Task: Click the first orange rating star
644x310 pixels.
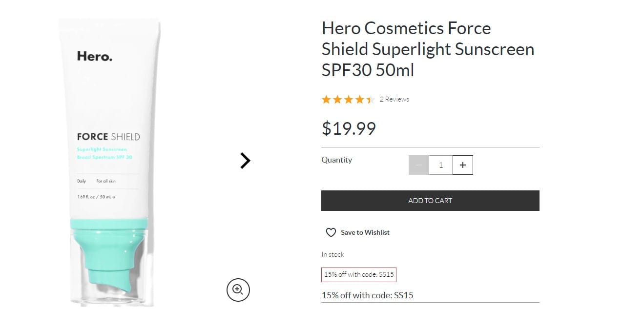Action: click(326, 100)
